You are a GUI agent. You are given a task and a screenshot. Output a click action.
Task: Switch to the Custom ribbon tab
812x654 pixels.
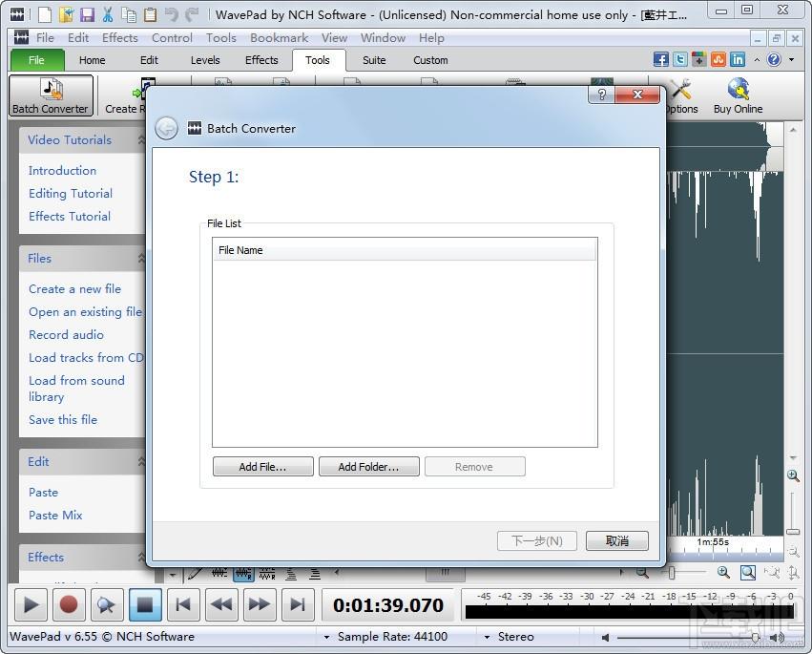[430, 60]
